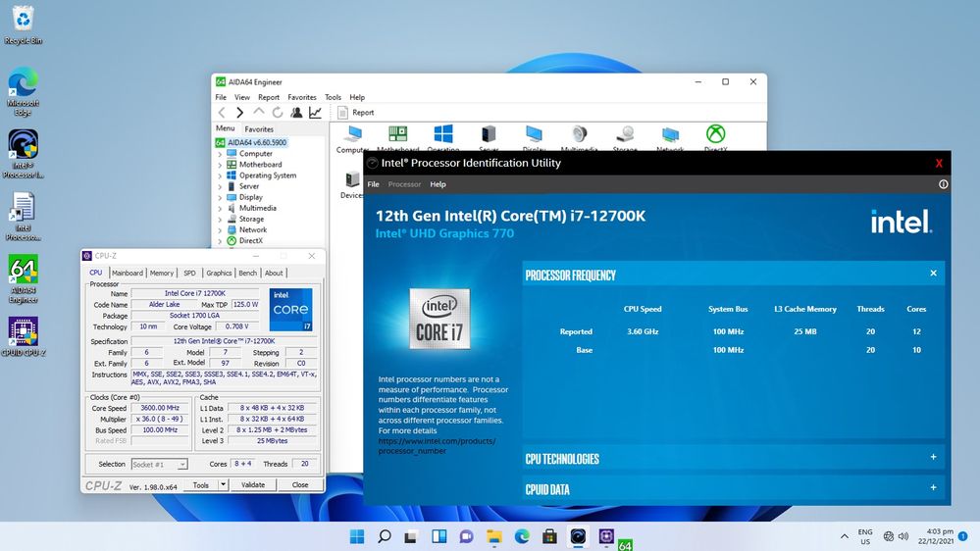
Task: Switch to Bench tab in CPU-Z
Action: (x=248, y=273)
